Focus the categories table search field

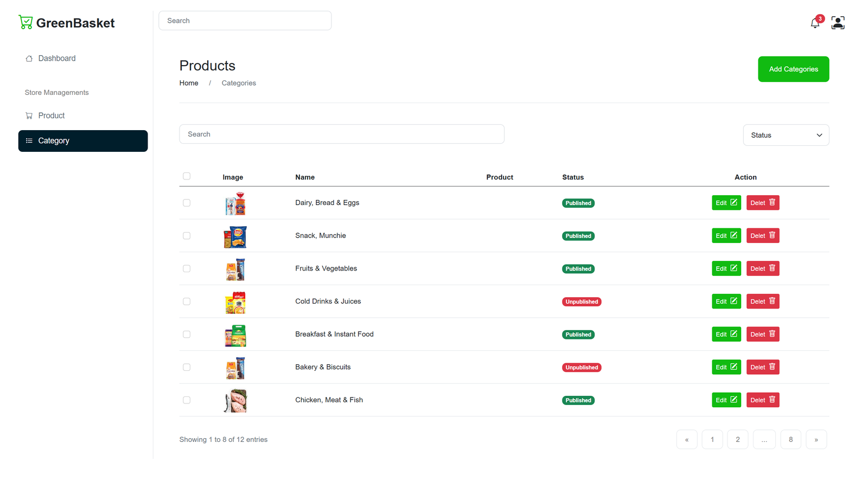[342, 134]
